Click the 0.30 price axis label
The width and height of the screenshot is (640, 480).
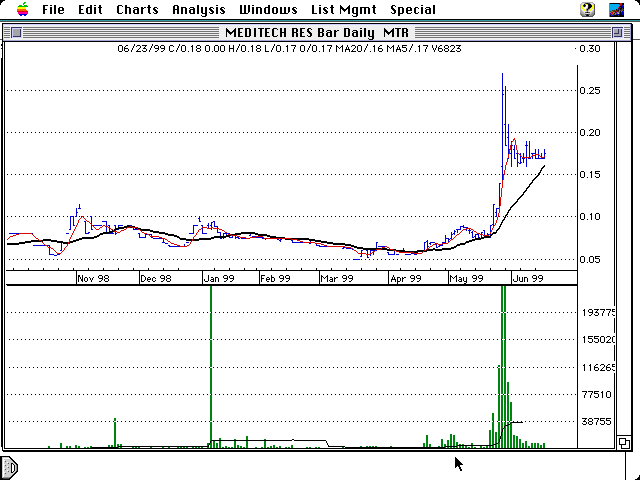(x=590, y=49)
